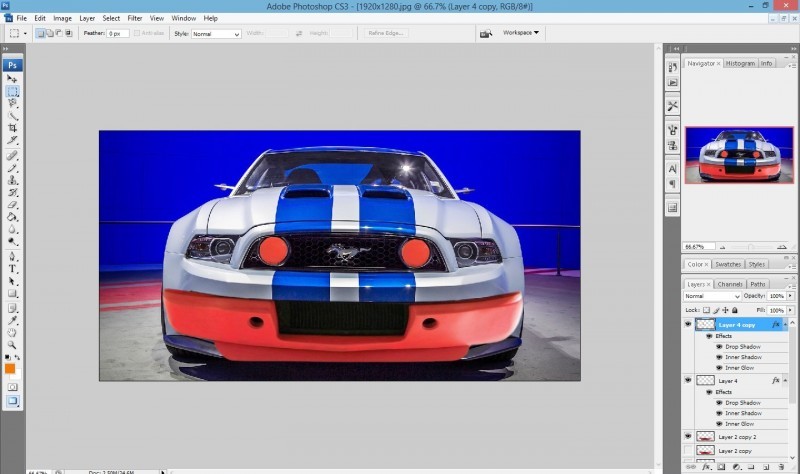Viewport: 800px width, 474px height.
Task: Toggle Drop Shadow effect on Layer 4 copy
Action: pyautogui.click(x=719, y=346)
